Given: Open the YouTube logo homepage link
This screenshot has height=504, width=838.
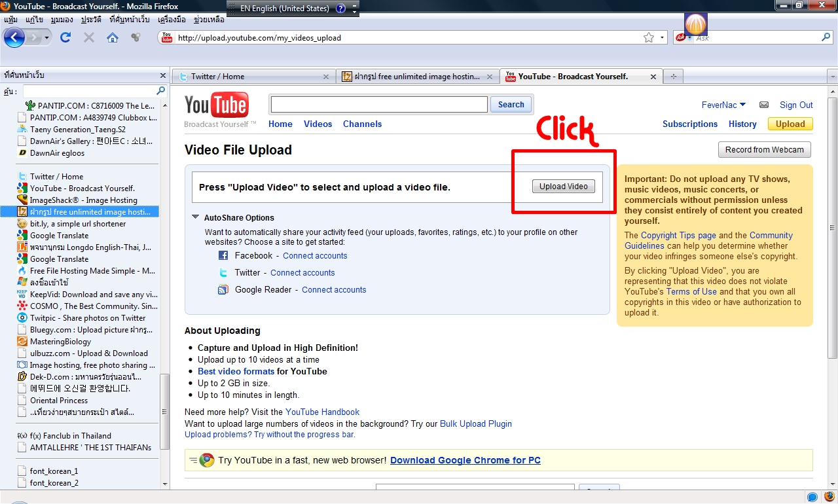Looking at the screenshot, I should click(x=216, y=105).
